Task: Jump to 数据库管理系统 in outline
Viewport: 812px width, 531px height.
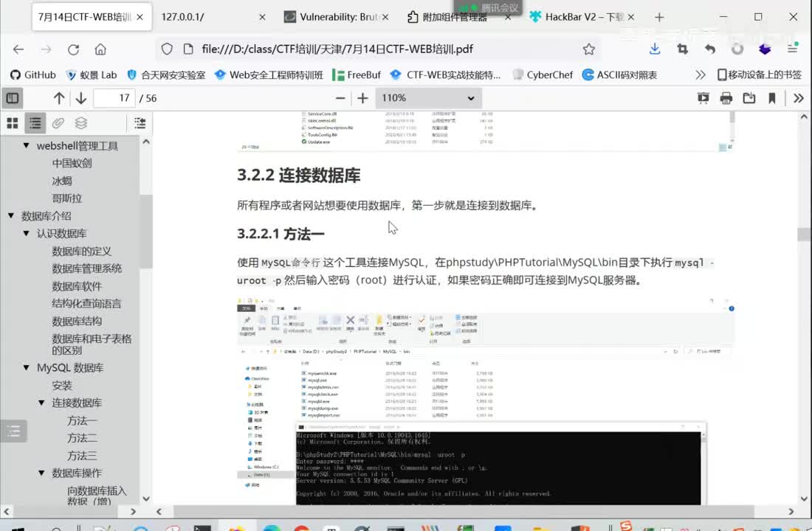Action: pyautogui.click(x=86, y=268)
